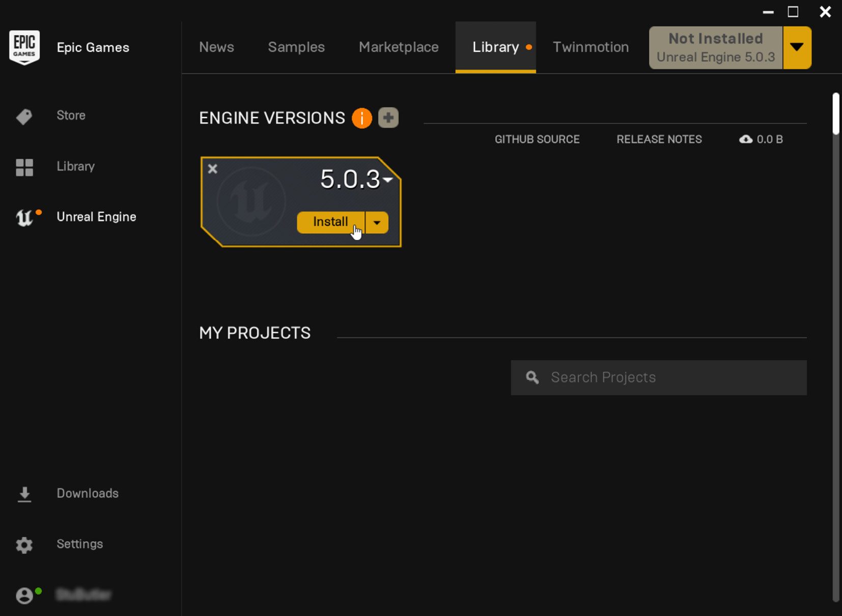The height and width of the screenshot is (616, 842).
Task: Open Settings via the gear icon
Action: (x=24, y=545)
